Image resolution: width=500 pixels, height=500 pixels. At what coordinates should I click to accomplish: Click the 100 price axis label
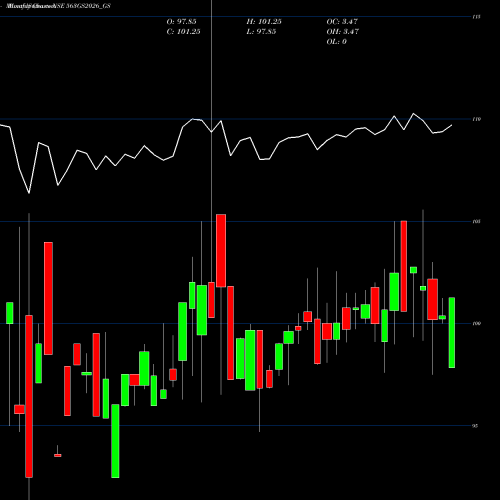[x=477, y=323]
